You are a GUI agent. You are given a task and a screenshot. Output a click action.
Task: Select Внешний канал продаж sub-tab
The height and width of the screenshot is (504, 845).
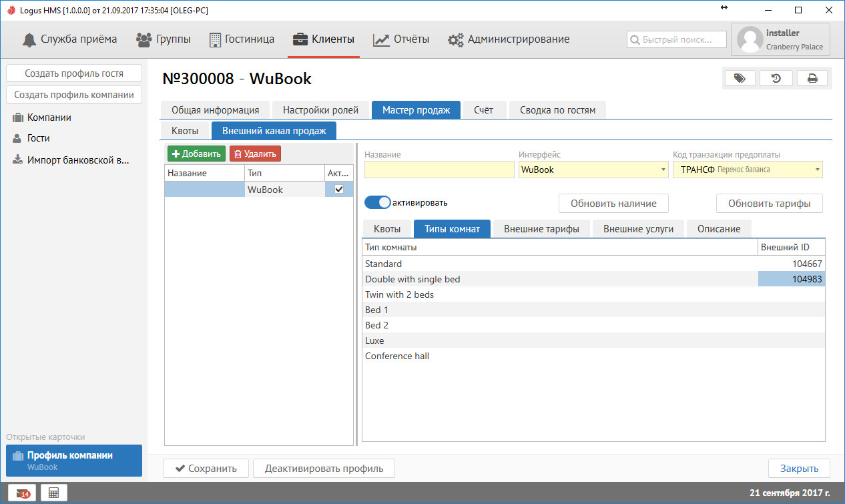pyautogui.click(x=274, y=131)
